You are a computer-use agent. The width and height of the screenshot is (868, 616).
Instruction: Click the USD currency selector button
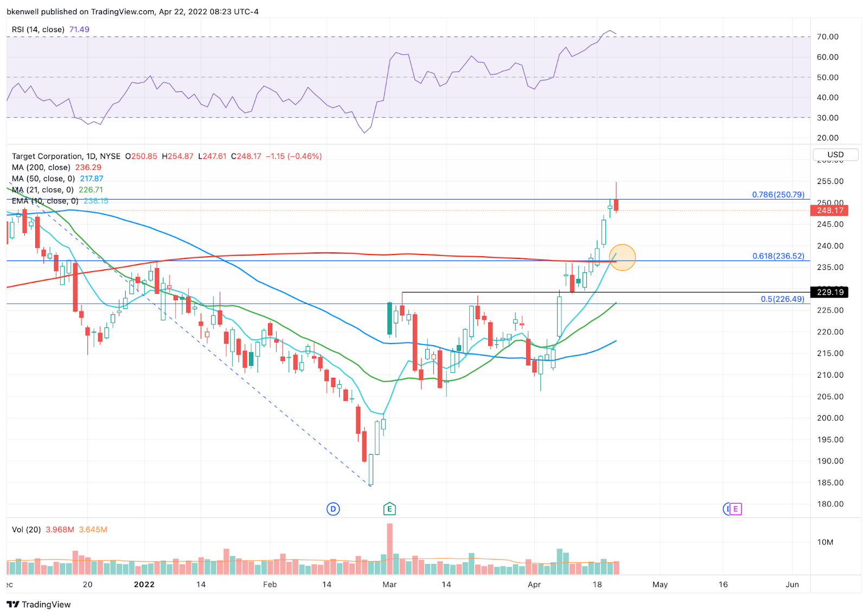coord(835,155)
